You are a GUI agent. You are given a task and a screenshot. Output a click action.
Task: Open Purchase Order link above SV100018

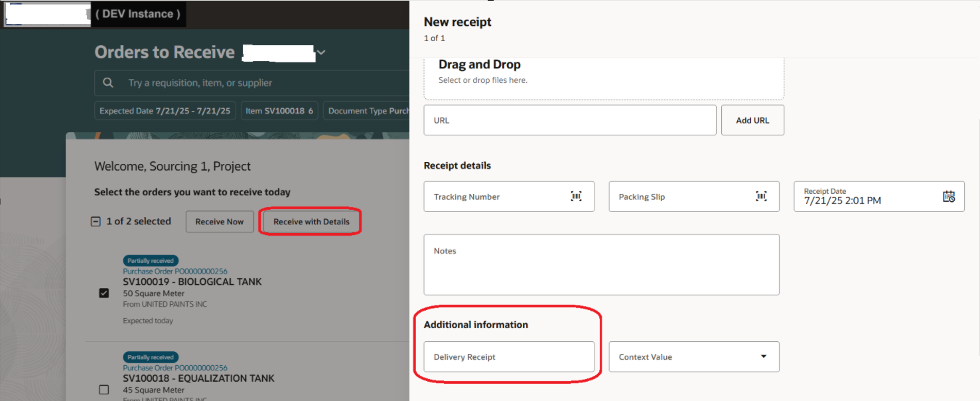pyautogui.click(x=175, y=368)
